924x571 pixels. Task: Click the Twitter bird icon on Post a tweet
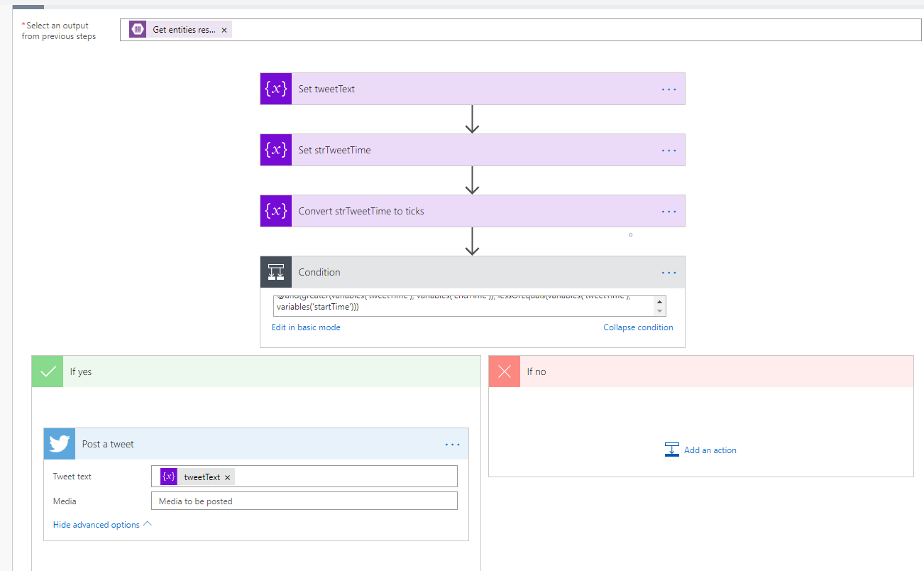pos(59,444)
